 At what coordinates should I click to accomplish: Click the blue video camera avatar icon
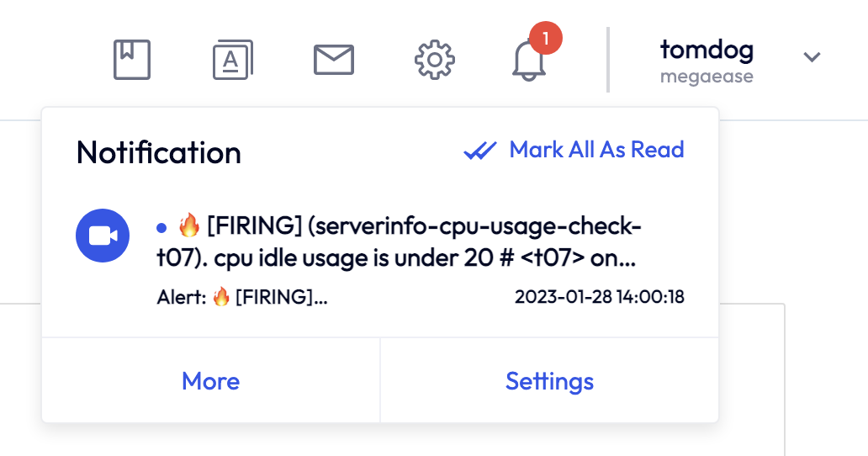click(103, 236)
